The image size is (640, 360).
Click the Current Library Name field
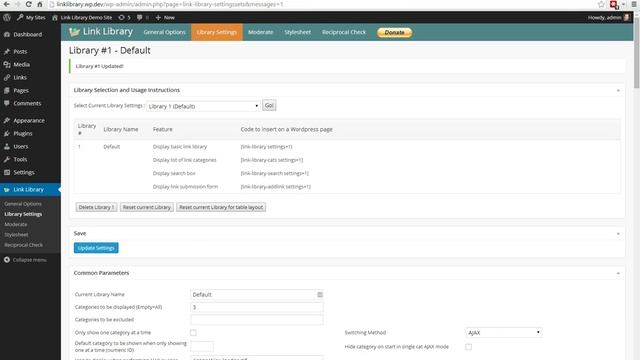[257, 294]
